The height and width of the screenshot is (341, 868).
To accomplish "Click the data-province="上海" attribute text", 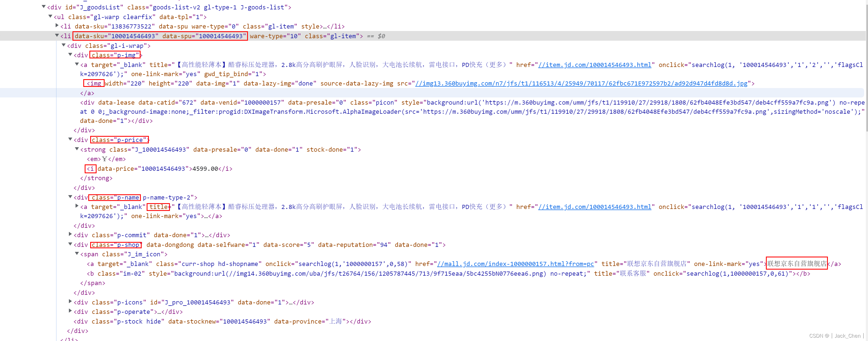I will (x=310, y=321).
